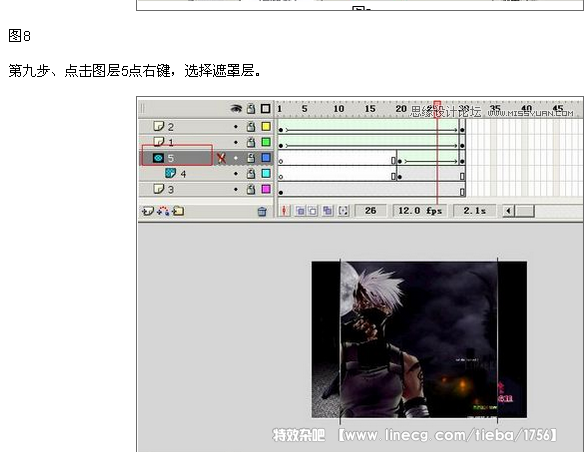Toggle visibility dot for layer 2
The width and height of the screenshot is (587, 452).
[236, 127]
